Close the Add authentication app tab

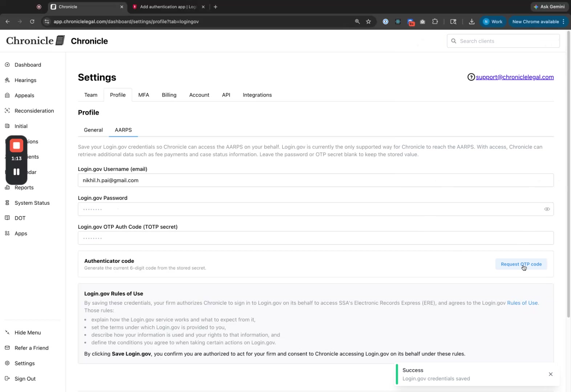point(203,7)
